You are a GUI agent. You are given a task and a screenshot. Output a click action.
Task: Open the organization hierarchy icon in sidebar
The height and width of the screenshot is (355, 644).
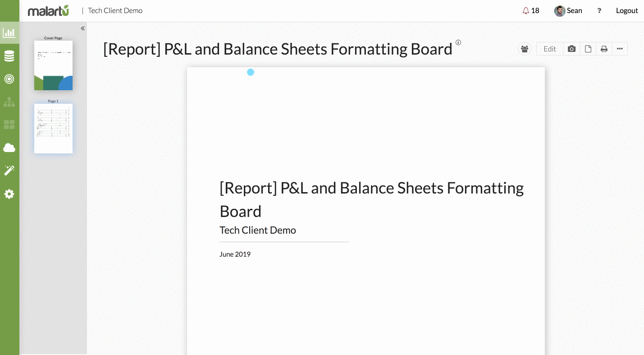[x=9, y=102]
